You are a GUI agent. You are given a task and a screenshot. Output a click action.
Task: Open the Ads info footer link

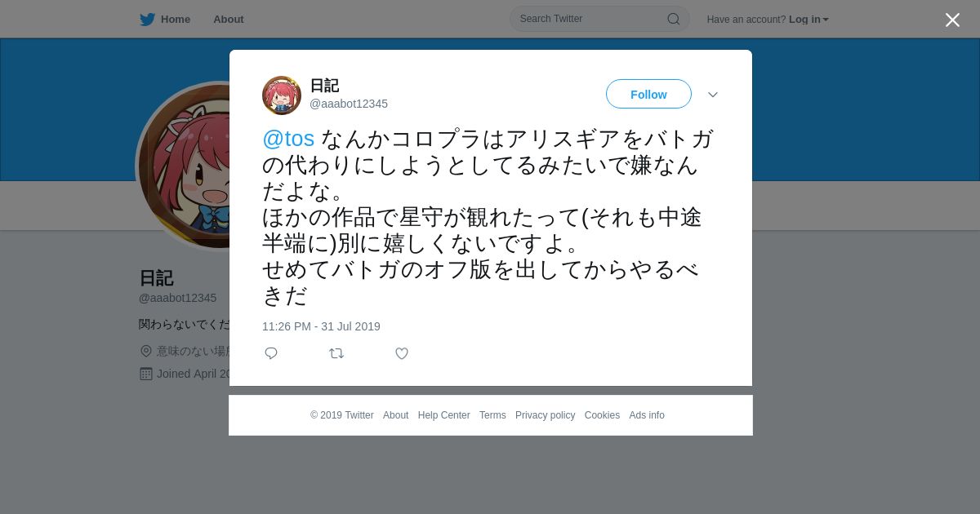647,415
